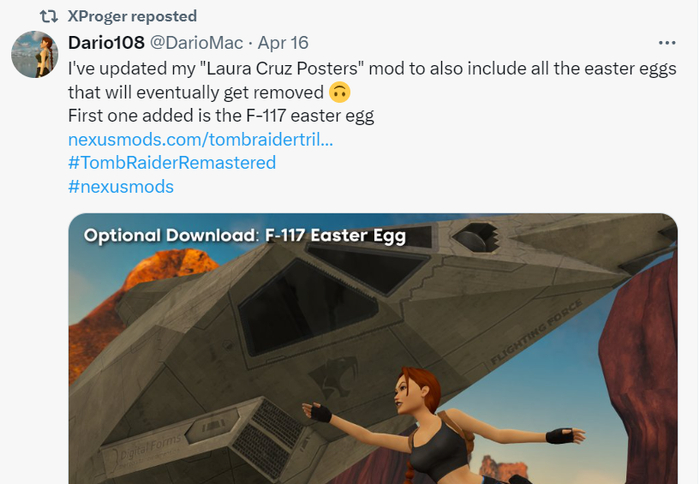700x484 pixels.
Task: Click the FLIGHTING FORCE text on the wing
Action: coord(537,331)
